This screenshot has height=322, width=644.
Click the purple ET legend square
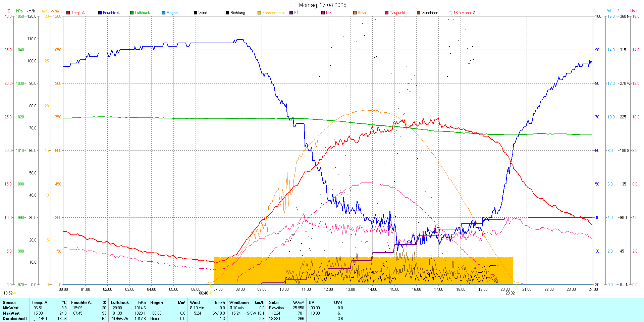pos(291,13)
